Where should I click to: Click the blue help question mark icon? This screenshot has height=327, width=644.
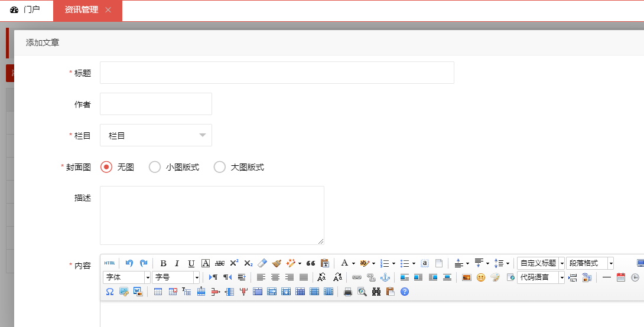(x=405, y=292)
